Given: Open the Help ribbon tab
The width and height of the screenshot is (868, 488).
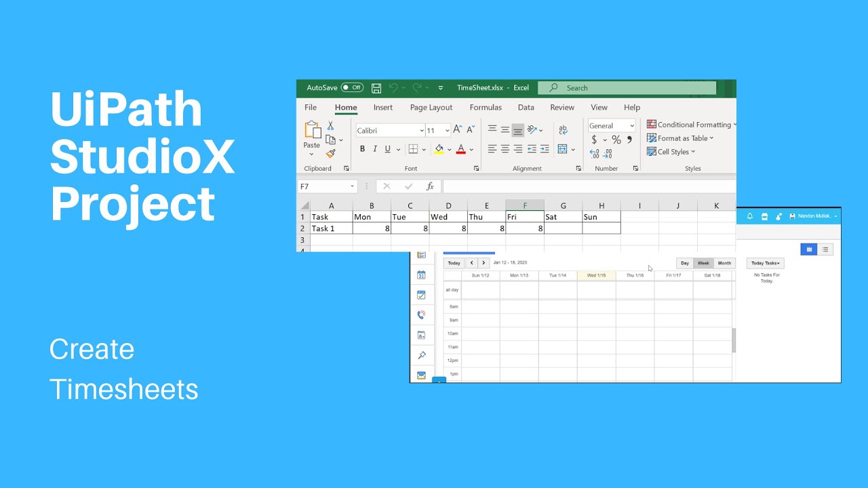Looking at the screenshot, I should 632,107.
